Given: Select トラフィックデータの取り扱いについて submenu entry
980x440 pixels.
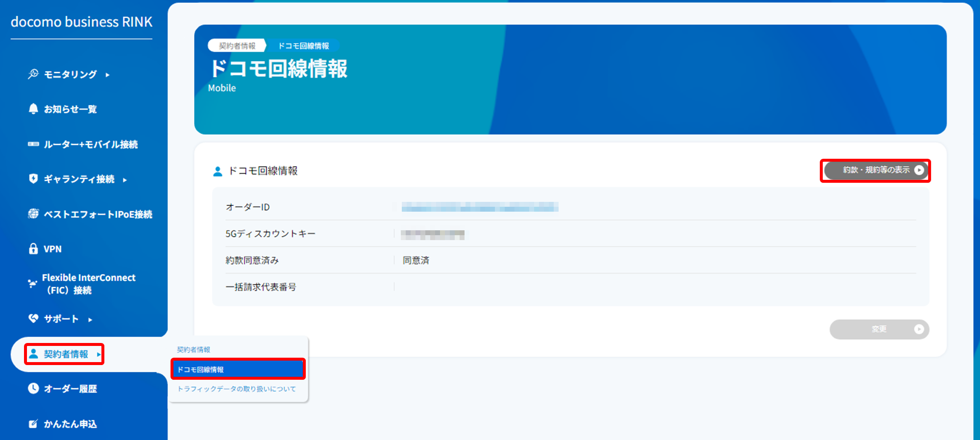Looking at the screenshot, I should pyautogui.click(x=237, y=389).
